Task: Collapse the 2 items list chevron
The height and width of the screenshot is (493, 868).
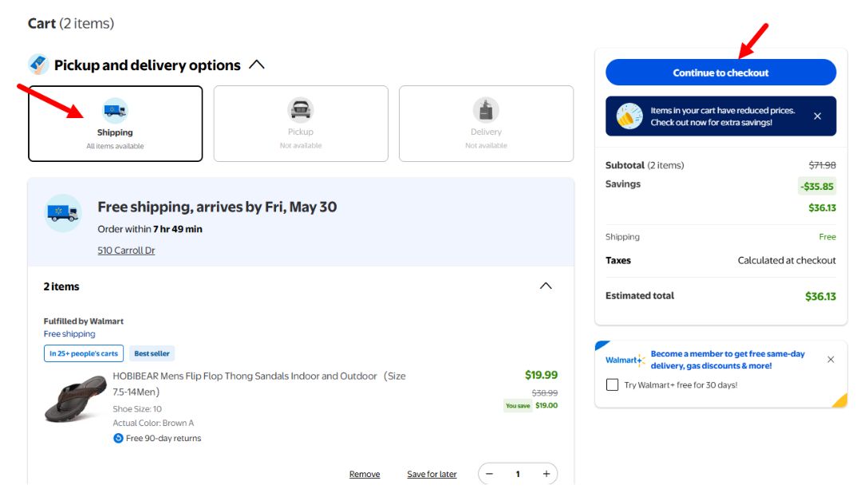Action: 546,286
